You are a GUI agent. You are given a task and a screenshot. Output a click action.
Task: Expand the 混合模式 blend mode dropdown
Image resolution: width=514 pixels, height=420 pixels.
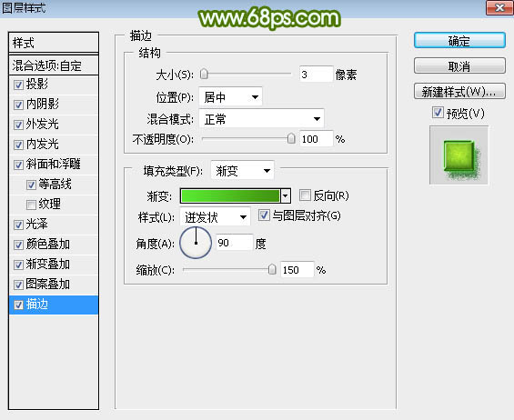[261, 118]
